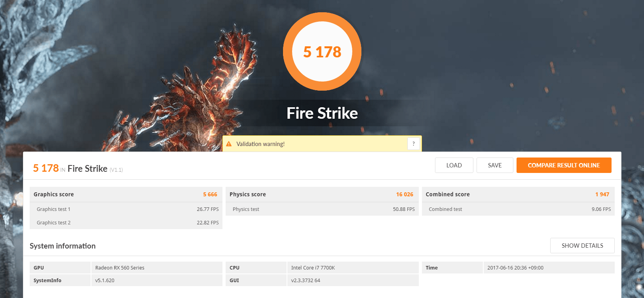The width and height of the screenshot is (644, 298).
Task: Click SHOW DETAILS in System information
Action: [582, 246]
